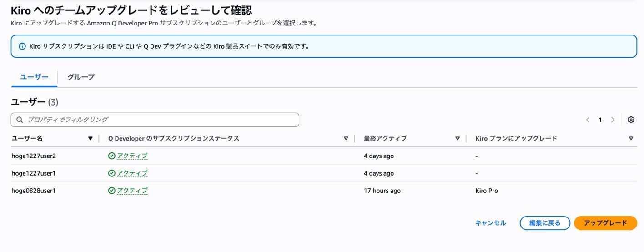Sort by Kiro プランにアップグレード column
Viewport: 644px width, 252px height.
click(631, 138)
